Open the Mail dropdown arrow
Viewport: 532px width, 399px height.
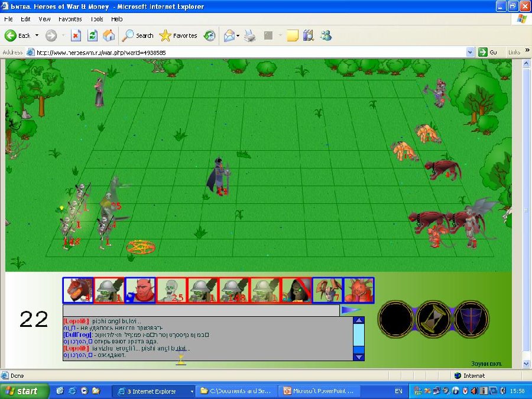tap(238, 35)
